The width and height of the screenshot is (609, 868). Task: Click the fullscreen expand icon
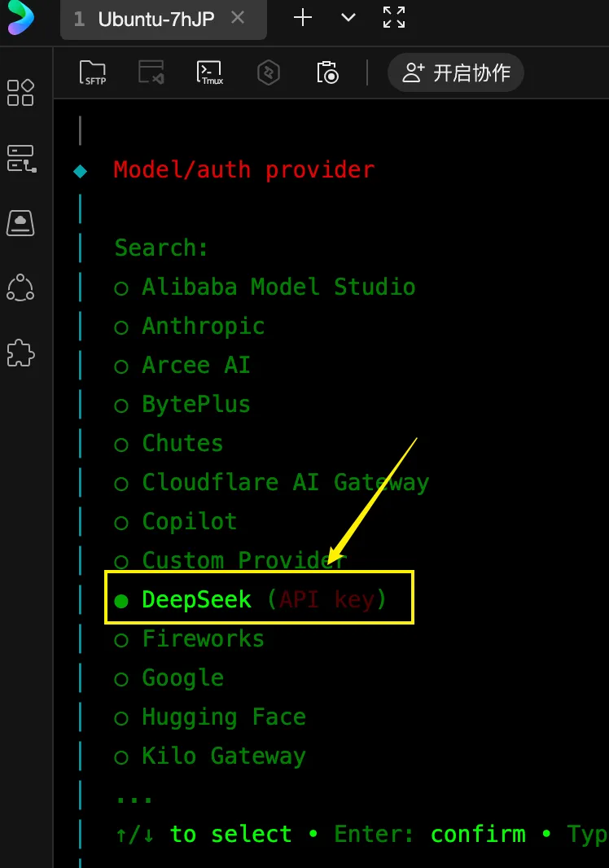[394, 18]
